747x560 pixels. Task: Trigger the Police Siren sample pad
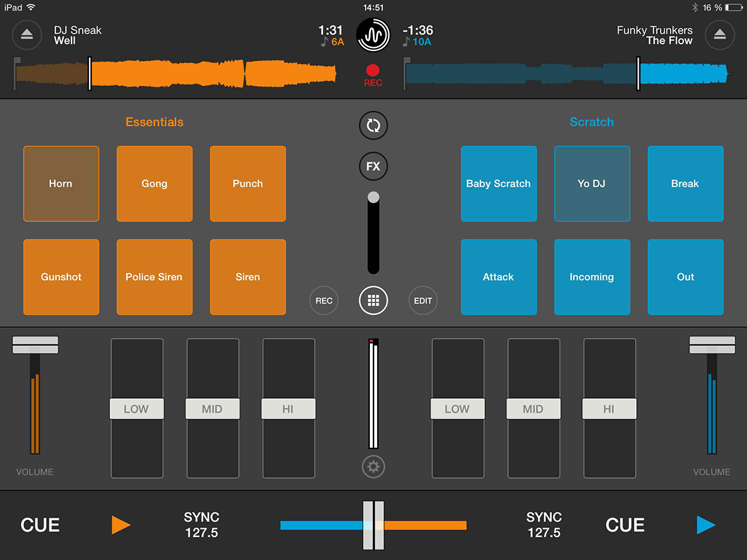tap(154, 277)
